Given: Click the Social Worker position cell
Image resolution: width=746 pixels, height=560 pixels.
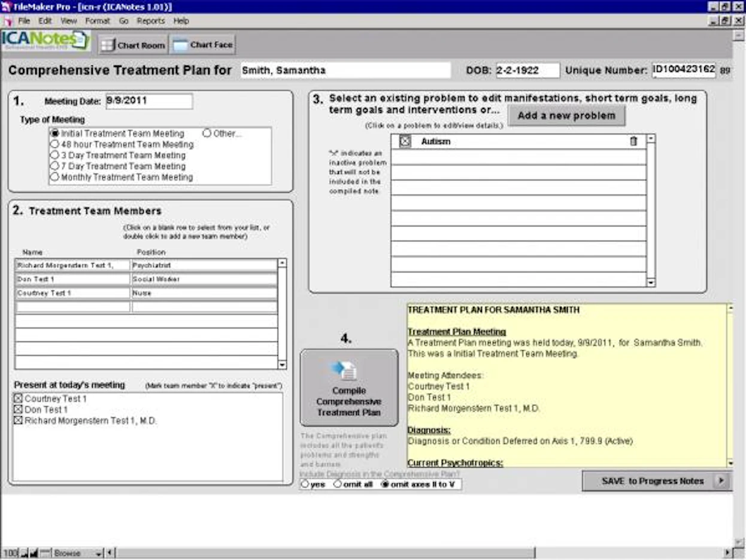Looking at the screenshot, I should coord(204,279).
